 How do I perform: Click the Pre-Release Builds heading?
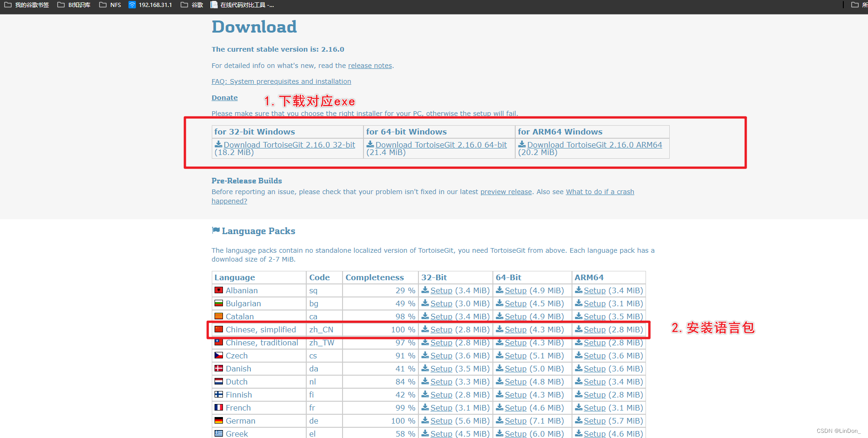(247, 181)
